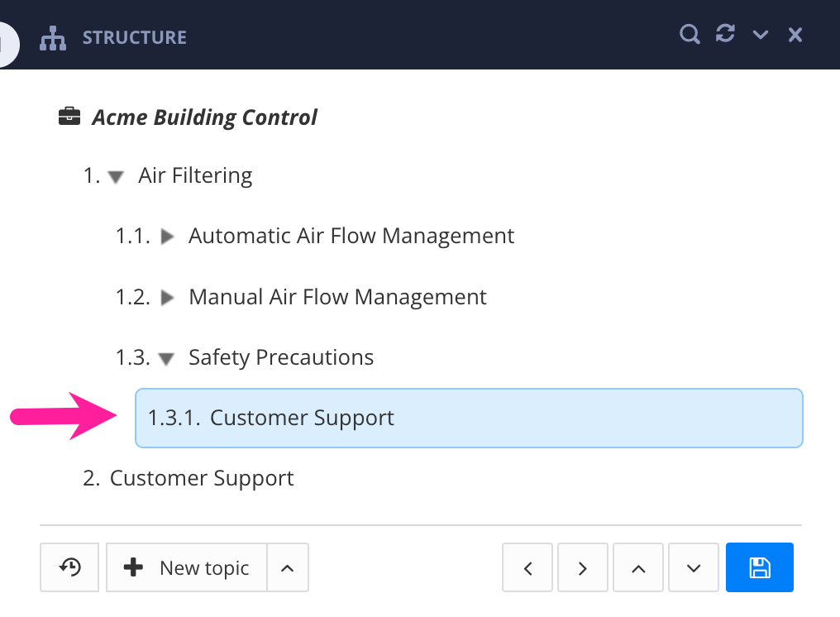Screen dimensions: 840x617
Task: Click the briefcase icon beside Acme Building Control
Action: coord(69,117)
